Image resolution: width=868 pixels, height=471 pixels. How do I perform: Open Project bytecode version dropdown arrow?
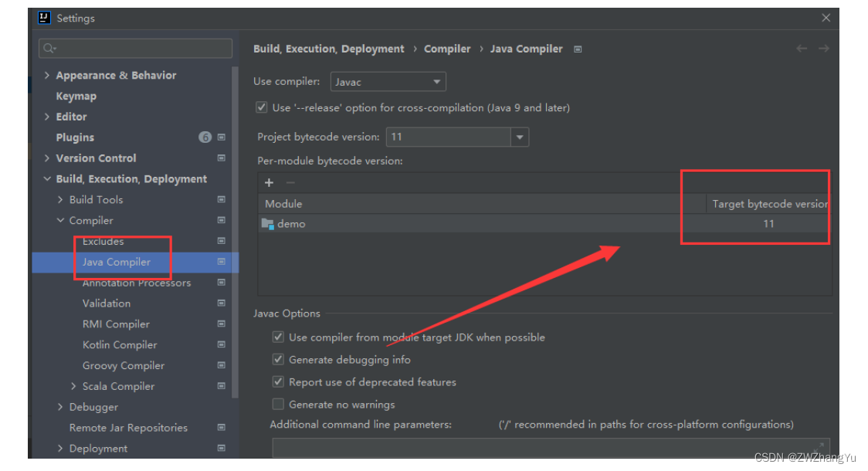pyautogui.click(x=519, y=137)
